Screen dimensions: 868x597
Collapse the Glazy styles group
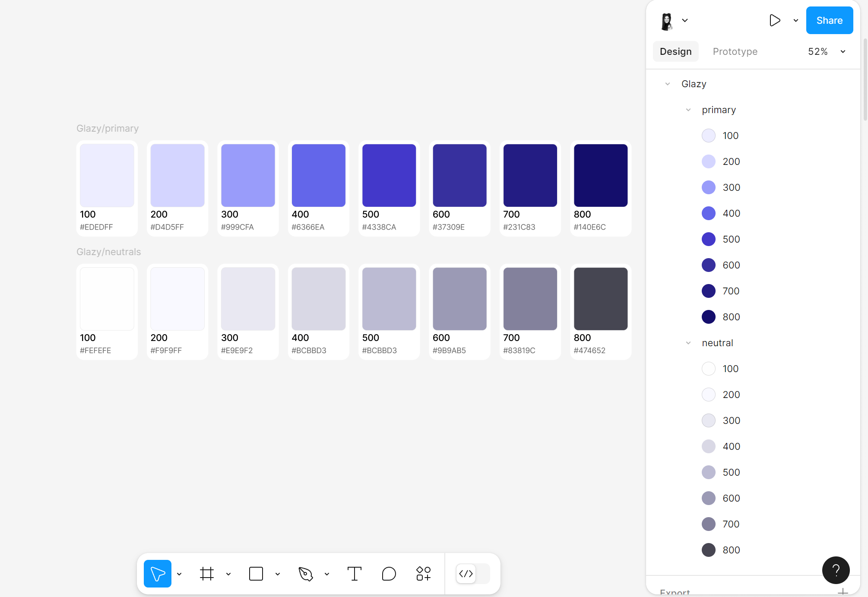click(x=668, y=84)
